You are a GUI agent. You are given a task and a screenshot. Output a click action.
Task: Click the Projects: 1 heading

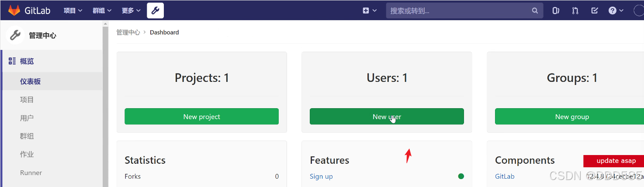coord(202,78)
